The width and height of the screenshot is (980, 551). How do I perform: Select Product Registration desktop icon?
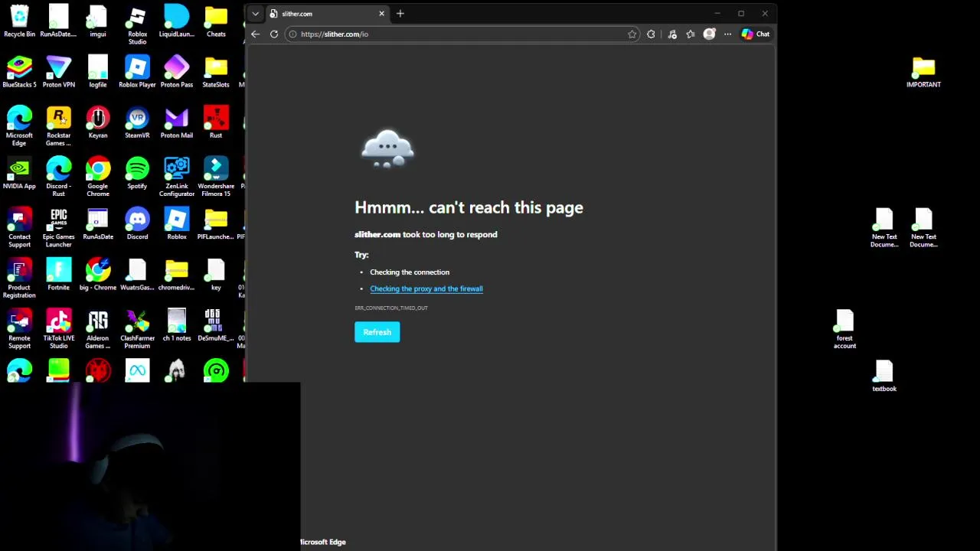(x=19, y=278)
